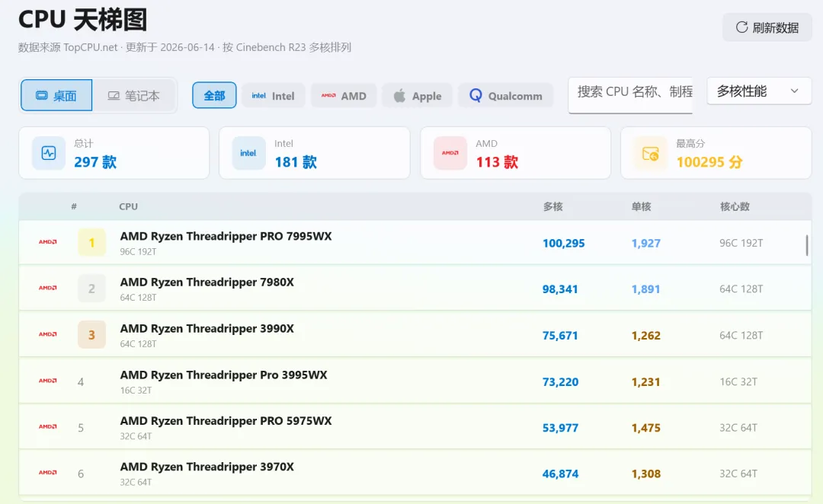Click the refresh icon in 刷新数据 button
The image size is (823, 504).
click(741, 27)
